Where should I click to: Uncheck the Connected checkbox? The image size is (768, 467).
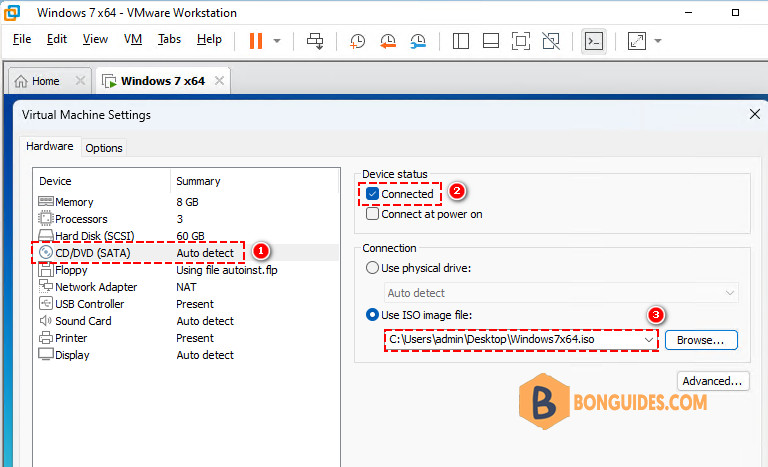point(372,194)
